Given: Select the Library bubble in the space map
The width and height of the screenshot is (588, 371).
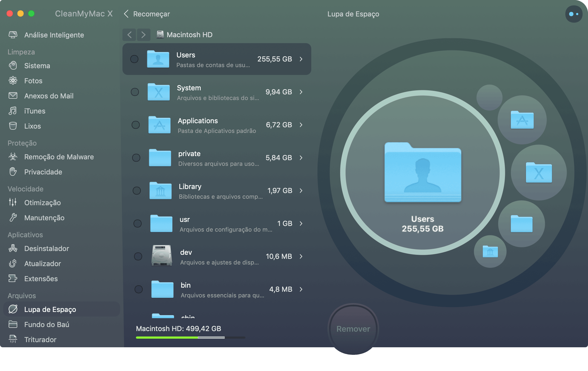Looking at the screenshot, I should (490, 252).
